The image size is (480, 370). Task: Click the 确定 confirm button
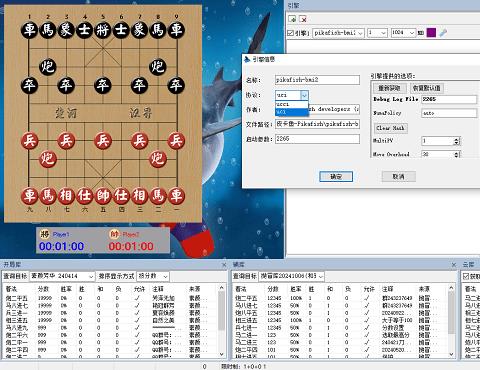(336, 176)
